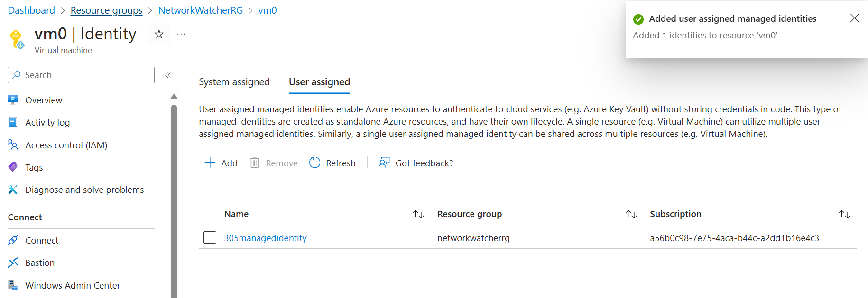The height and width of the screenshot is (298, 868).
Task: Click the virtual machine identity key icon
Action: (x=17, y=39)
